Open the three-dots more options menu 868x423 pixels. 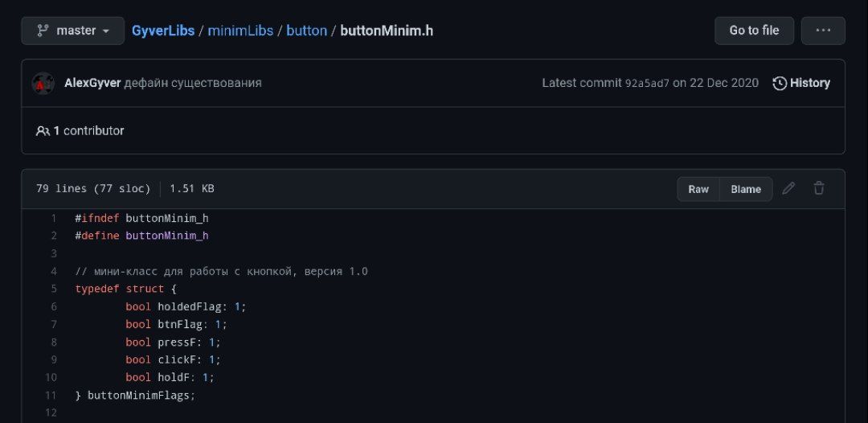pyautogui.click(x=823, y=31)
